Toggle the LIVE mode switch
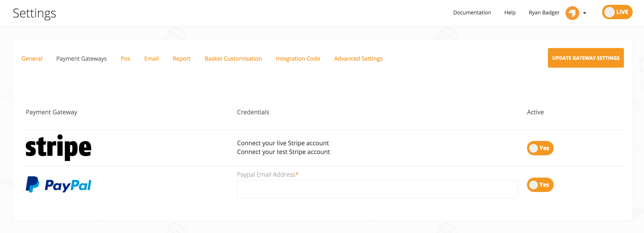Image resolution: width=644 pixels, height=233 pixels. pos(617,12)
